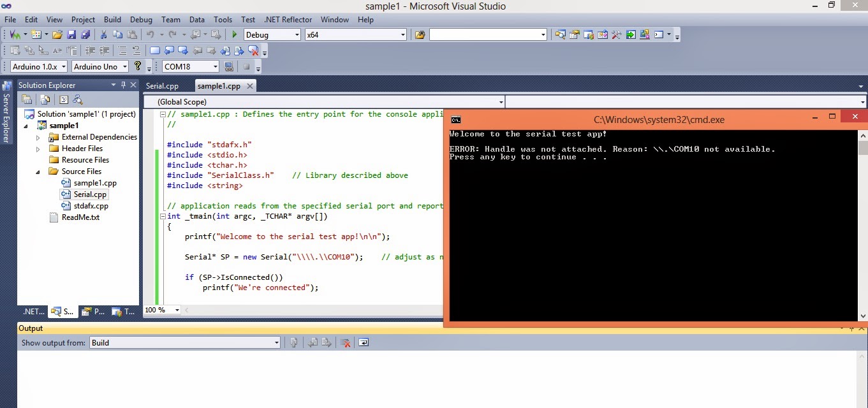Collapse the sample1 project node
This screenshot has width=868, height=408.
click(27, 126)
